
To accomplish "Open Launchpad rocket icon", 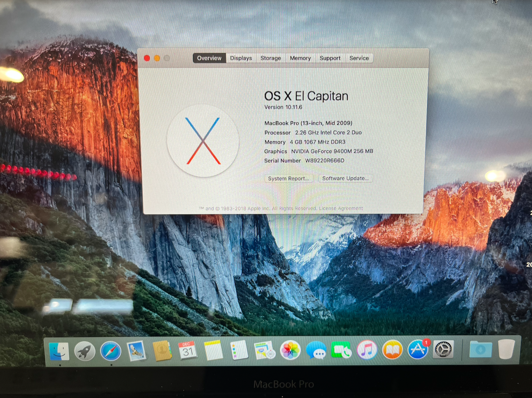I will [84, 351].
